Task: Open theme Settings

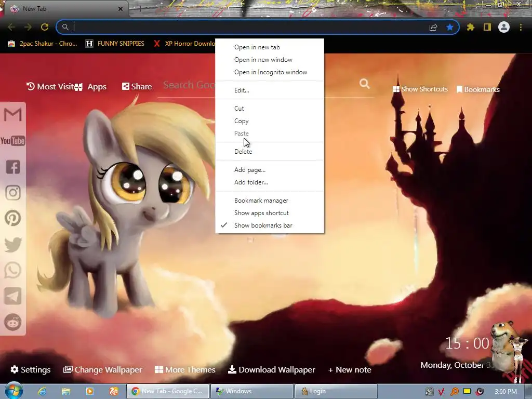Action: [31, 369]
